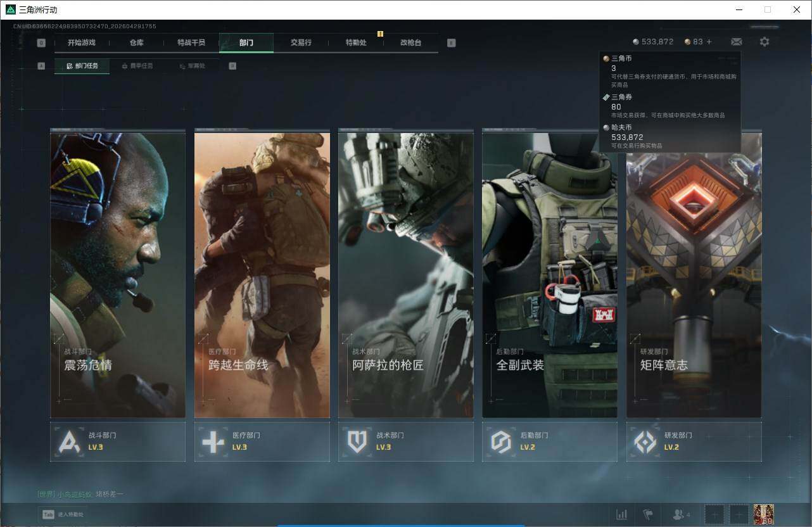This screenshot has height=527, width=812.
Task: Go to the 改枪台 tab
Action: tap(410, 43)
